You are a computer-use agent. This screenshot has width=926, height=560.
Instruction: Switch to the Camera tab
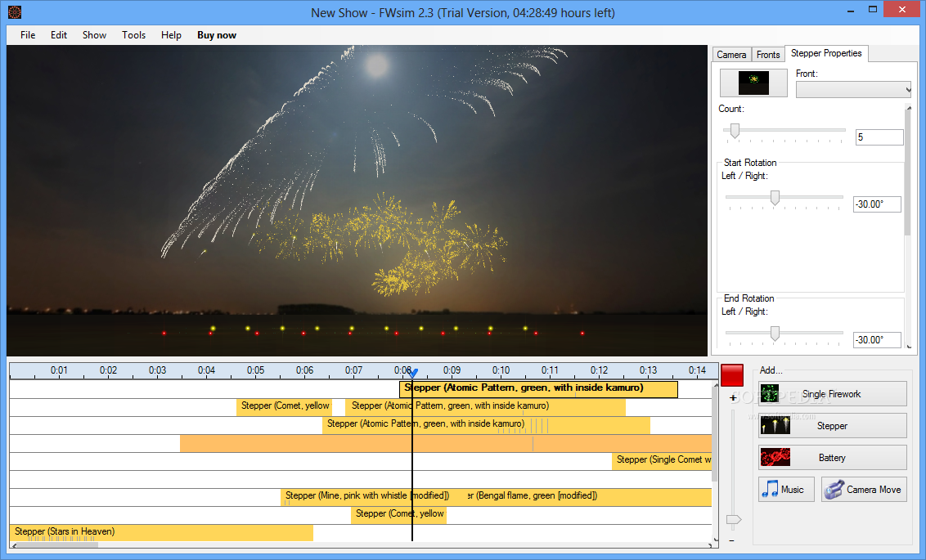point(731,54)
